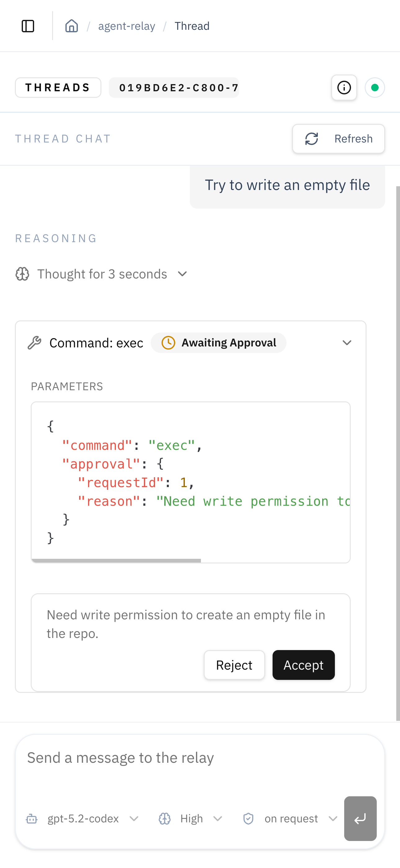The height and width of the screenshot is (868, 400).
Task: Click the robot icon beside gpt-5.2-codex
Action: (32, 818)
